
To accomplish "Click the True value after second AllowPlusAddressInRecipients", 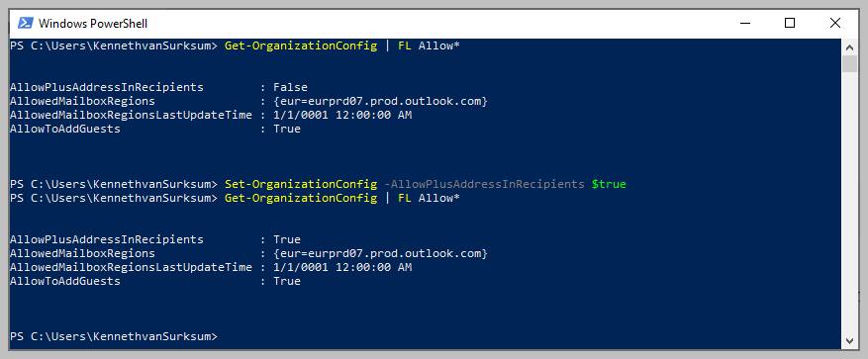I will [287, 239].
